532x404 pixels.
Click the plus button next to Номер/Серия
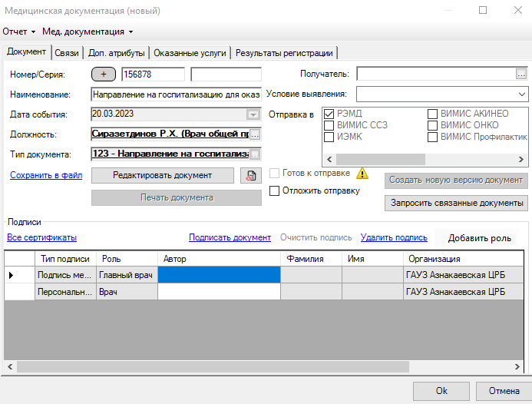click(x=103, y=75)
